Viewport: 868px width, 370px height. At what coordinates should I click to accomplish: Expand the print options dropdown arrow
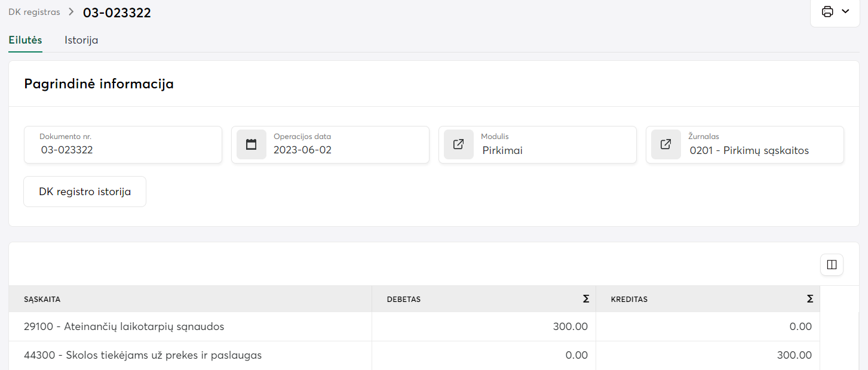845,12
